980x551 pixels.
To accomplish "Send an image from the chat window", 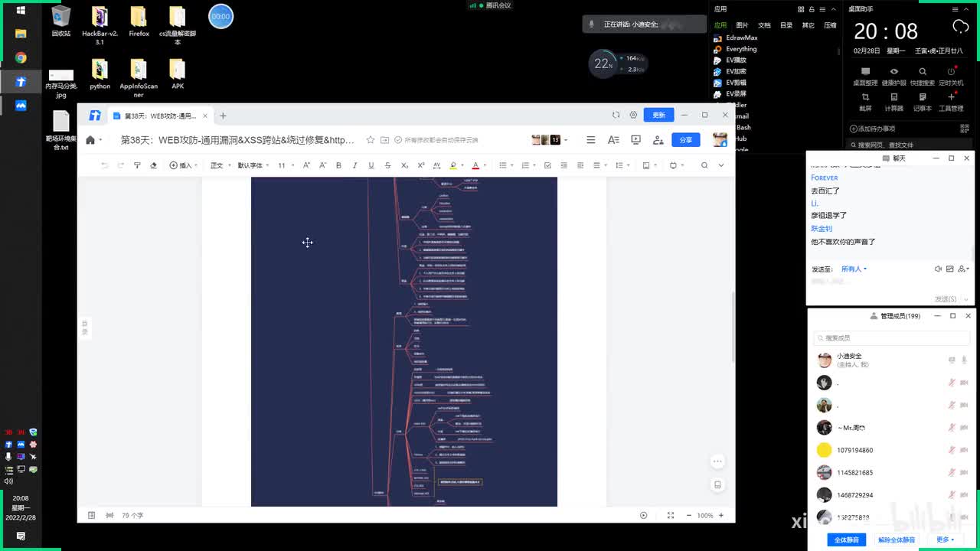I will tap(950, 269).
